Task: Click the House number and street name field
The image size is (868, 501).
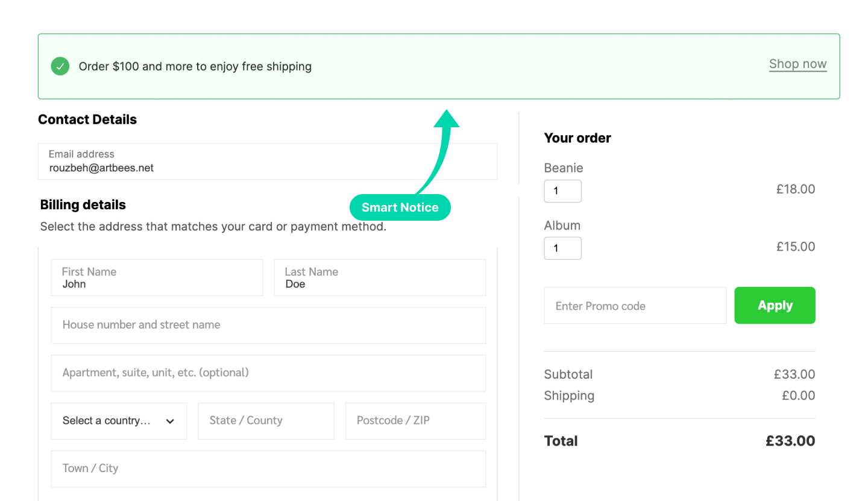Action: click(268, 326)
